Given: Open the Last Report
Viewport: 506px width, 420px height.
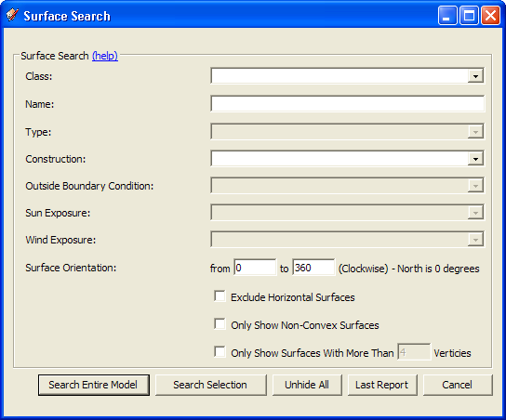Looking at the screenshot, I should (382, 385).
